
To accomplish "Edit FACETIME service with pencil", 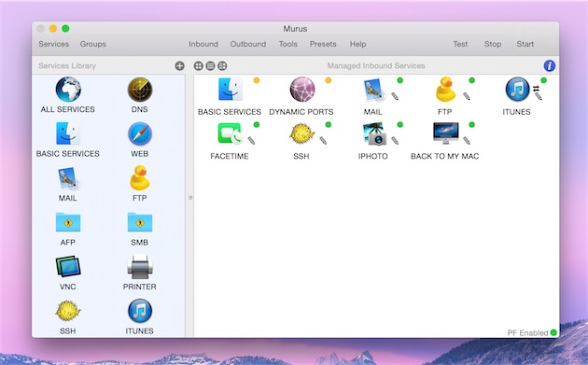I will click(x=251, y=141).
